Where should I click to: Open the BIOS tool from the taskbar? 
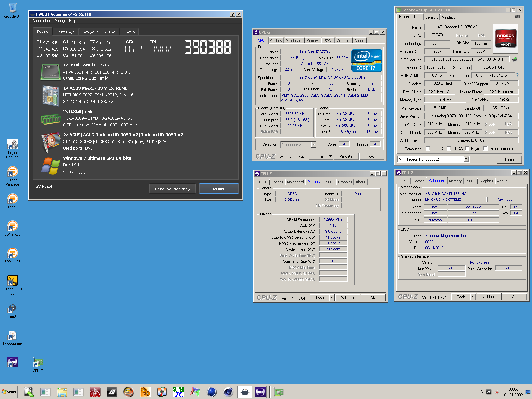(x=29, y=392)
